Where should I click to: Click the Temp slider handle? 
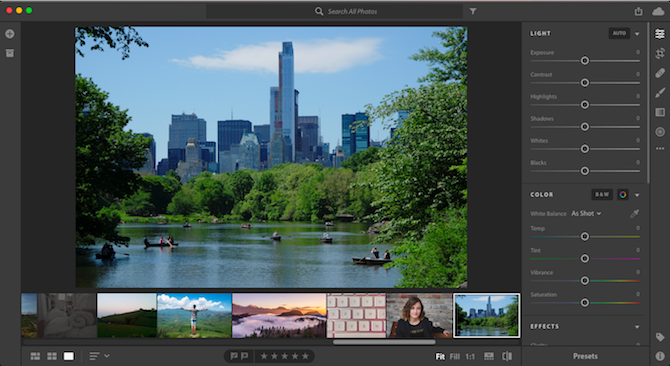585,236
